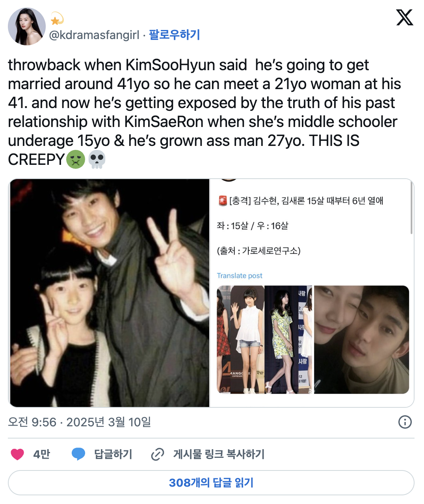The height and width of the screenshot is (504, 424).
Task: Click the 답글하기 reply button
Action: click(x=113, y=454)
